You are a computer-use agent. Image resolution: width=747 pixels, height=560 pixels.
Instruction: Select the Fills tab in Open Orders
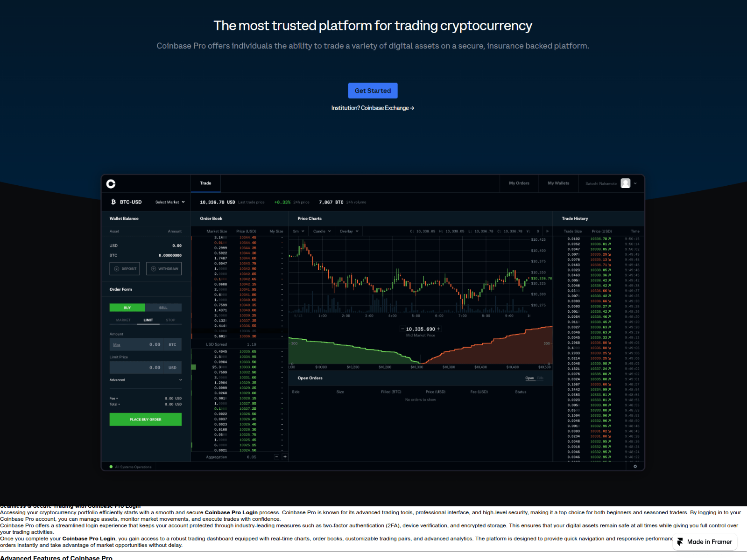pos(540,378)
